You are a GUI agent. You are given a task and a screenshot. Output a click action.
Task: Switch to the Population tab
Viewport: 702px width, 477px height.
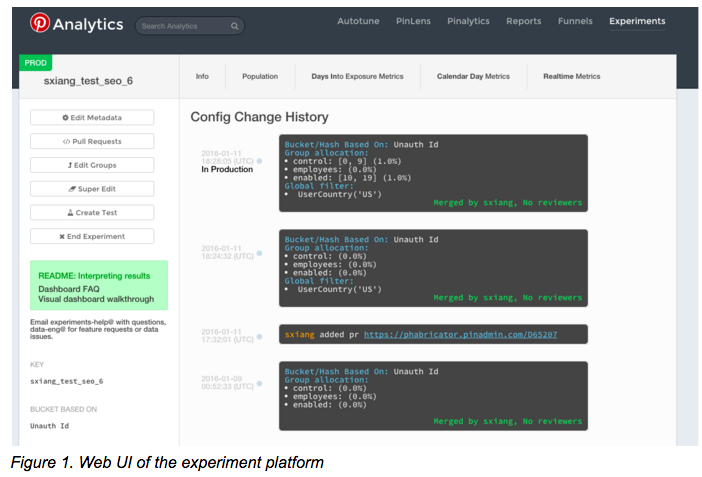[260, 76]
